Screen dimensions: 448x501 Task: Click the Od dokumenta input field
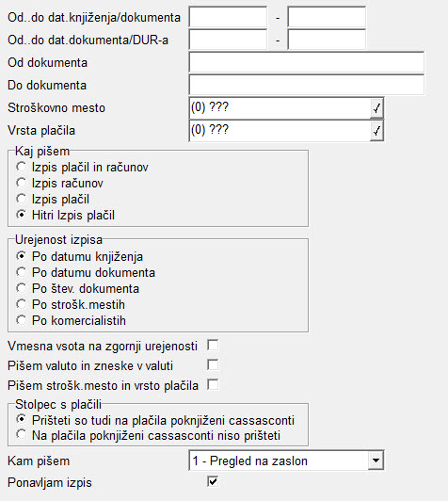pyautogui.click(x=306, y=62)
